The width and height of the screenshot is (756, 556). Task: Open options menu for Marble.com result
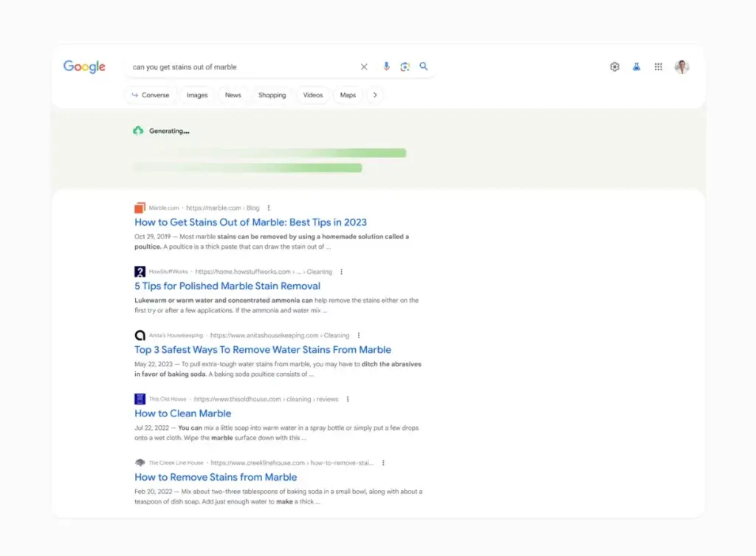[269, 208]
